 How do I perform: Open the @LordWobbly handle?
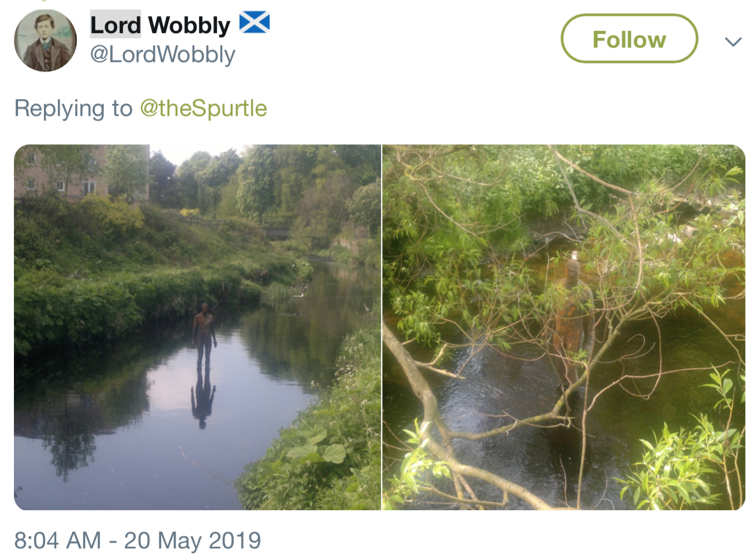coord(162,54)
